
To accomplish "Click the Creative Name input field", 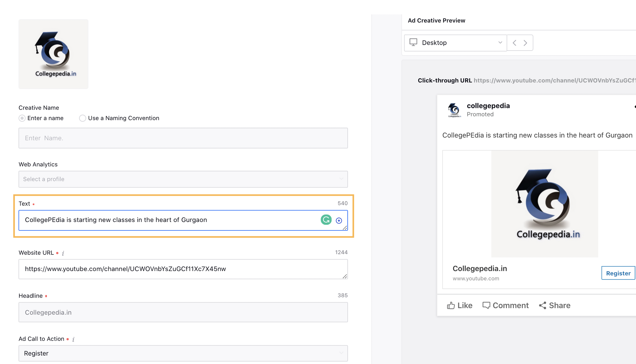I will [183, 138].
